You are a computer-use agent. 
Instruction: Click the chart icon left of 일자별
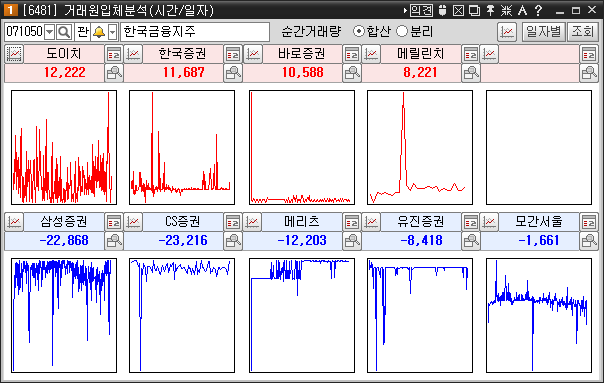pos(507,32)
